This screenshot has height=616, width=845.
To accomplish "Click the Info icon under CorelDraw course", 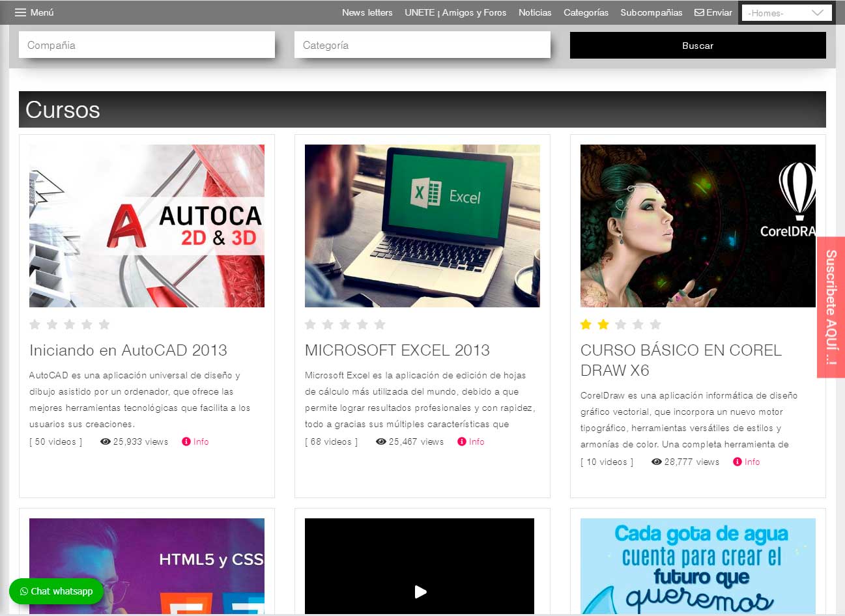I will click(738, 462).
